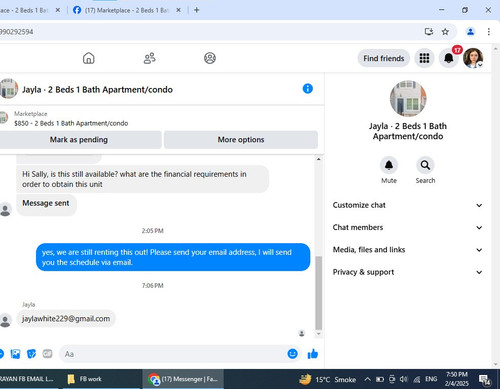Open the clock showing 7:50 PM
This screenshot has height=389, width=500.
tap(457, 379)
